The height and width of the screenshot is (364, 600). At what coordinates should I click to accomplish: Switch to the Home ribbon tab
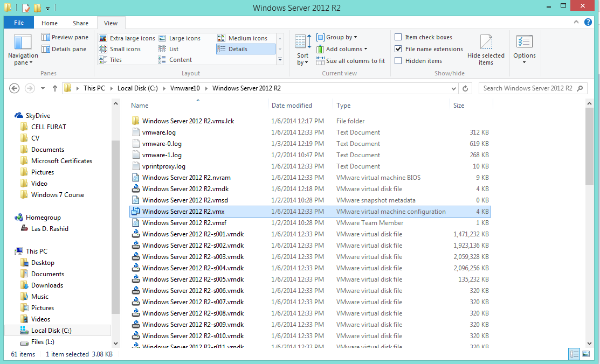click(50, 23)
